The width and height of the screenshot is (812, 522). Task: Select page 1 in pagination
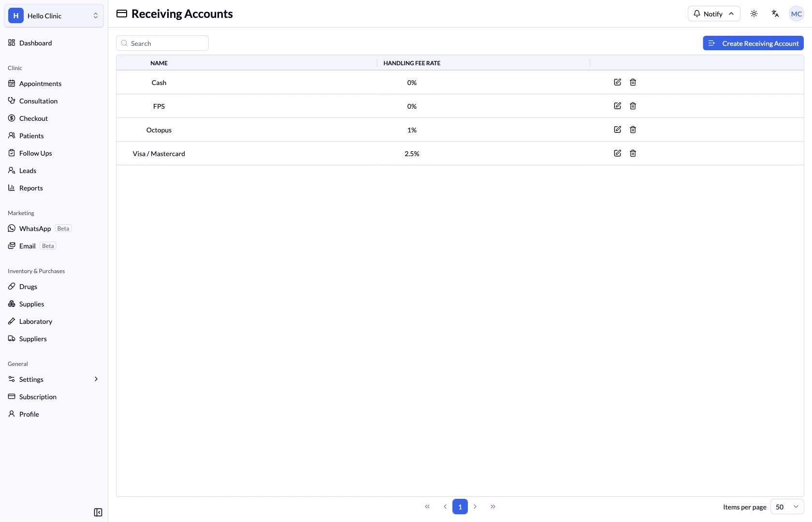click(x=460, y=507)
